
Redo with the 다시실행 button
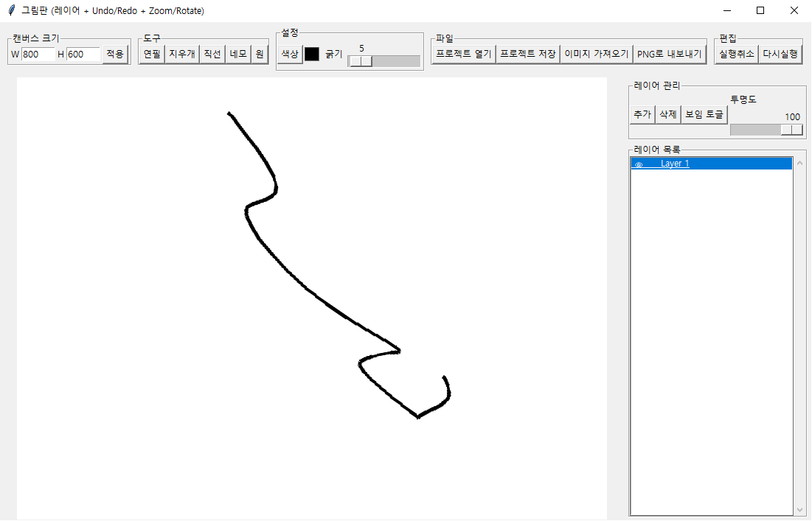(780, 55)
